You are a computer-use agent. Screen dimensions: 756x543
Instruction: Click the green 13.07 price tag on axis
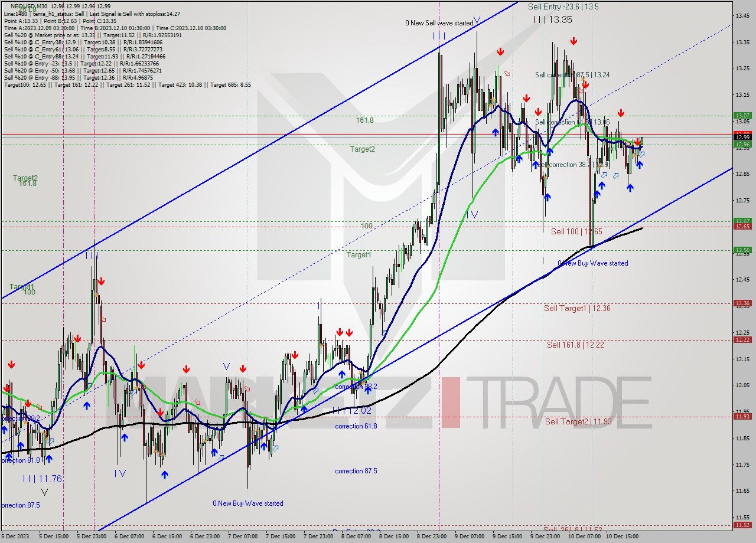[x=742, y=115]
